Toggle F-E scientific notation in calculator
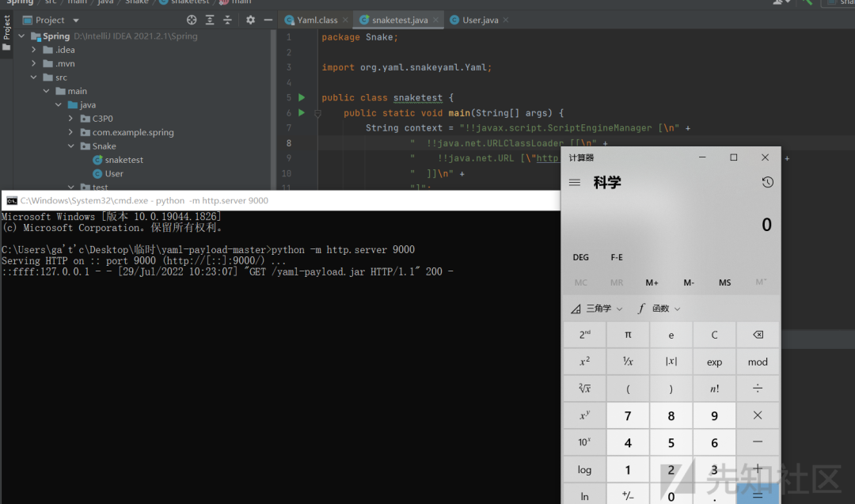Viewport: 855px width, 504px height. tap(617, 257)
